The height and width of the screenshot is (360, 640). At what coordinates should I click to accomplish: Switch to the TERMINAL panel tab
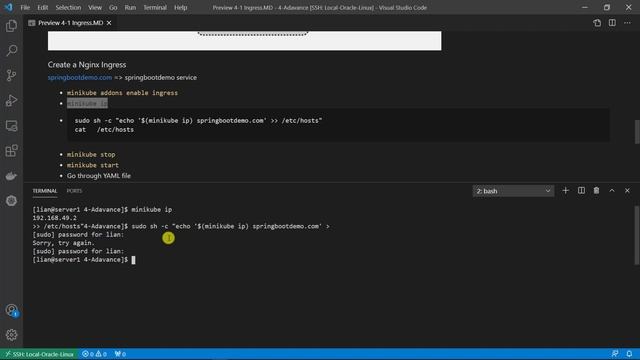45,191
